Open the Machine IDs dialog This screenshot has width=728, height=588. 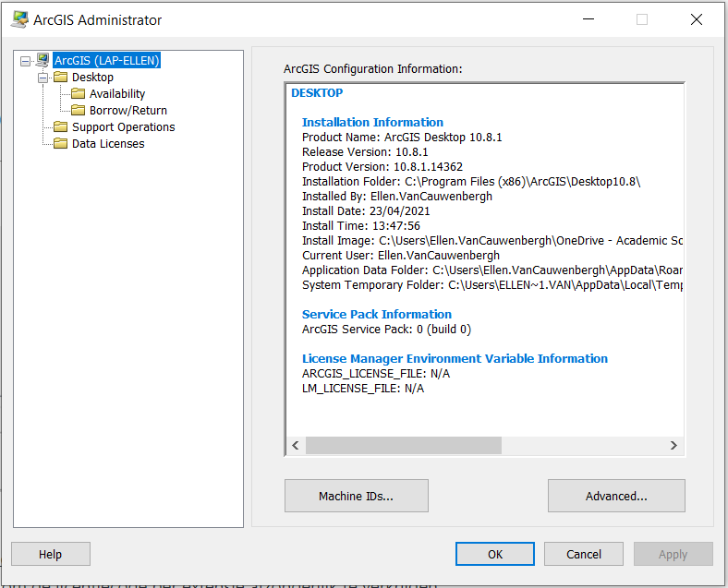(x=356, y=496)
